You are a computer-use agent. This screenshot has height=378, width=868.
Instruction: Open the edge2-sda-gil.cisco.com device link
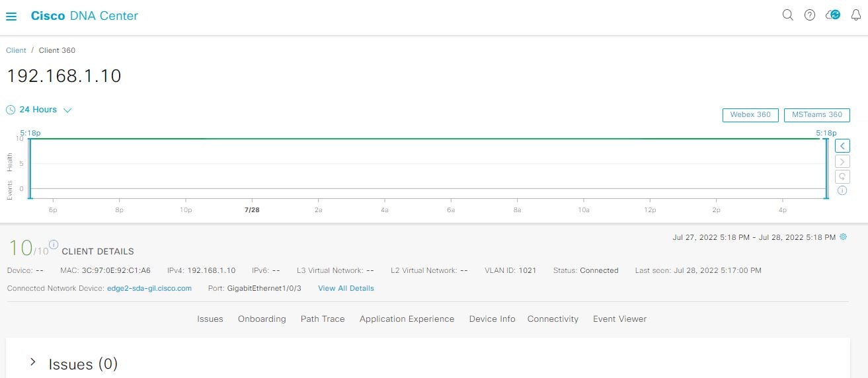click(x=149, y=288)
